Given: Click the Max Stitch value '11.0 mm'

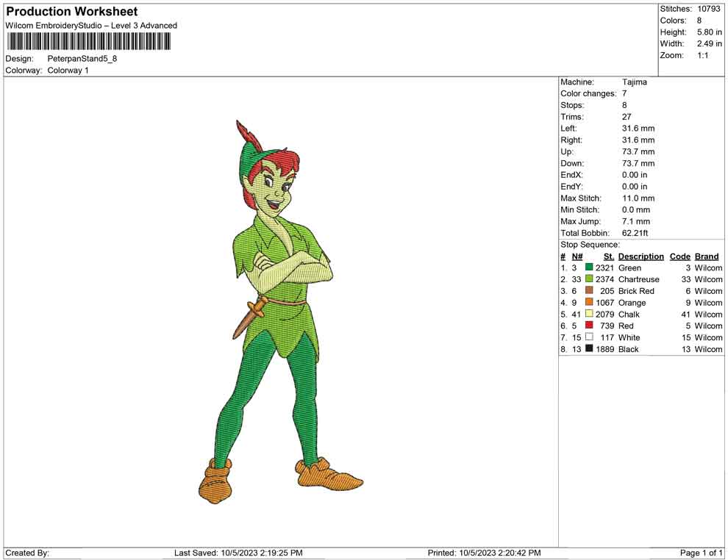Looking at the screenshot, I should tap(638, 198).
